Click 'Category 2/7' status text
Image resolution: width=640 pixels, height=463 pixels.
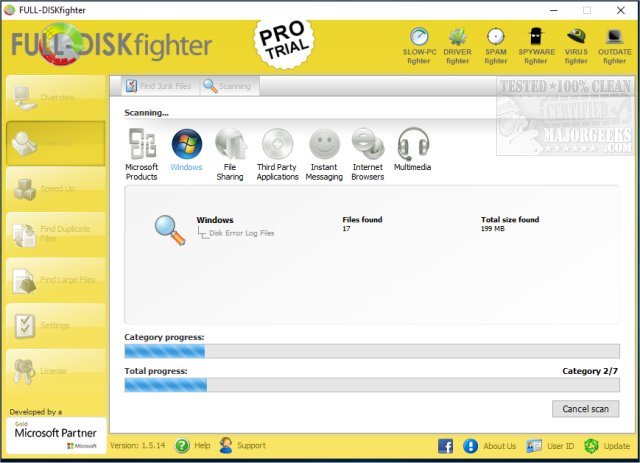[590, 371]
